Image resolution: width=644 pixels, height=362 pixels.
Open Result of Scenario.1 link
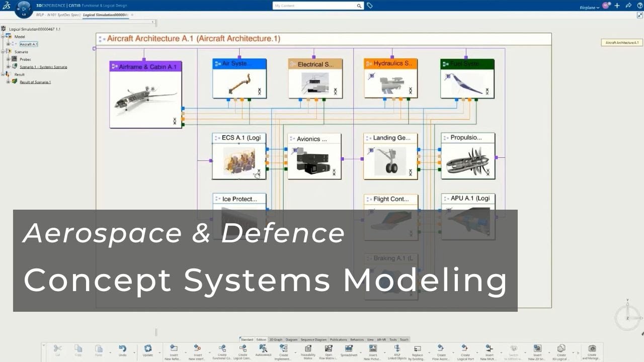(x=35, y=82)
